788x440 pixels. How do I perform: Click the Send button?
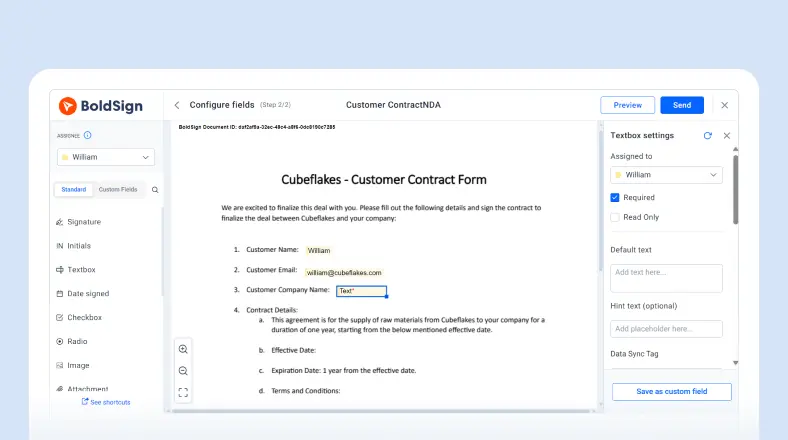[x=682, y=105]
